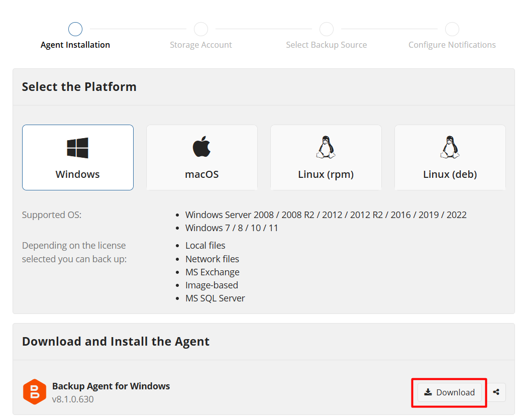519x420 pixels.
Task: Click the Windows logo icon
Action: pyautogui.click(x=77, y=148)
